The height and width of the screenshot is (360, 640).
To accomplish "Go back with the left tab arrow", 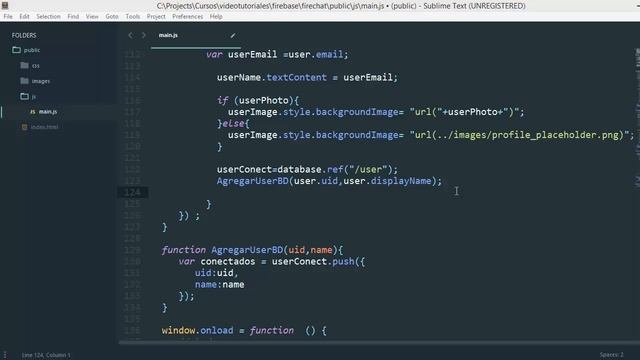I will [x=130, y=36].
